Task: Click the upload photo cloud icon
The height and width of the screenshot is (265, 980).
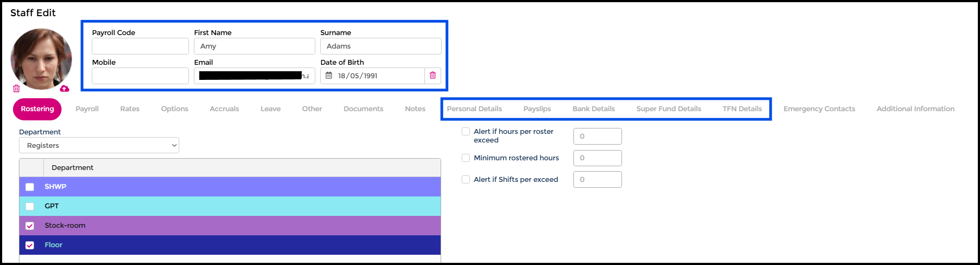Action: tap(64, 89)
